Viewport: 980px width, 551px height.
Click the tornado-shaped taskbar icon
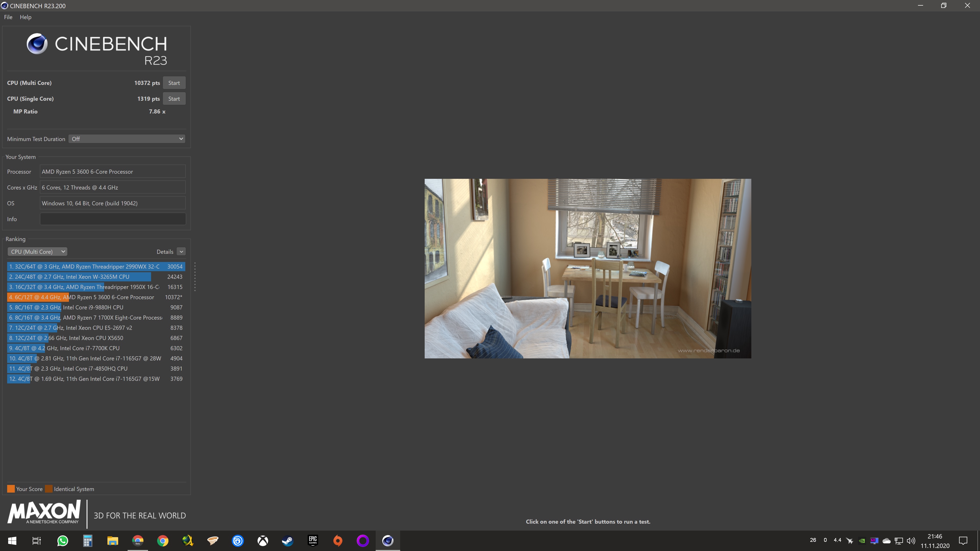[213, 540]
